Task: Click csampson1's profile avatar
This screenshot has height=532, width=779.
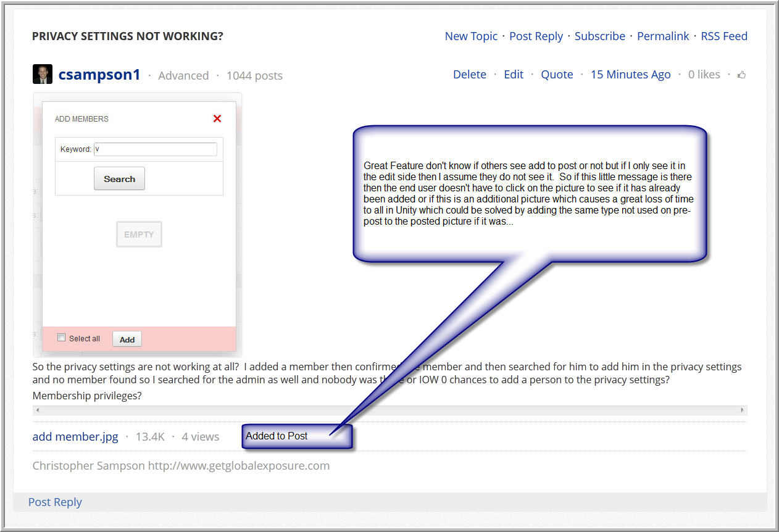Action: (43, 75)
